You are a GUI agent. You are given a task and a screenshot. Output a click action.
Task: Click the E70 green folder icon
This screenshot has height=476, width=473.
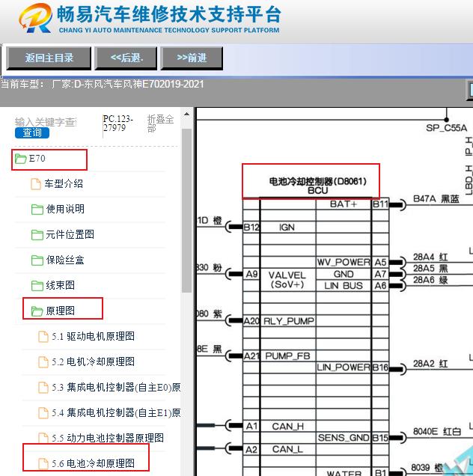pyautogui.click(x=21, y=159)
